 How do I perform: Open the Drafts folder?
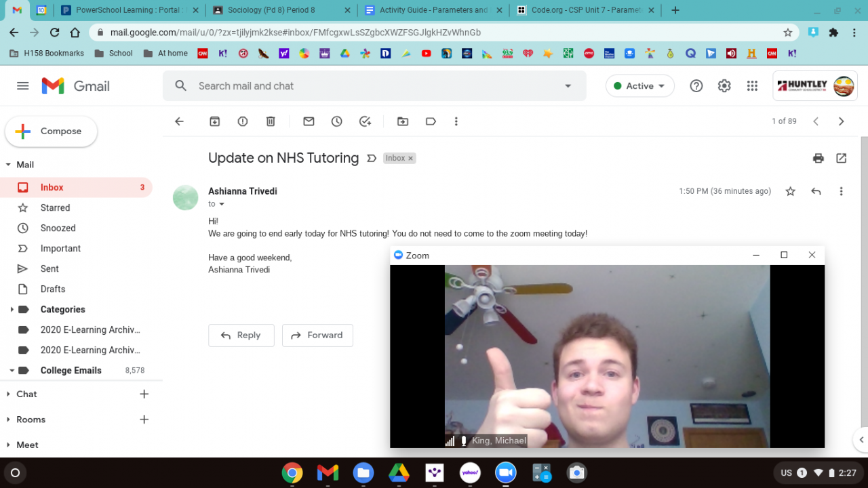[76, 289]
